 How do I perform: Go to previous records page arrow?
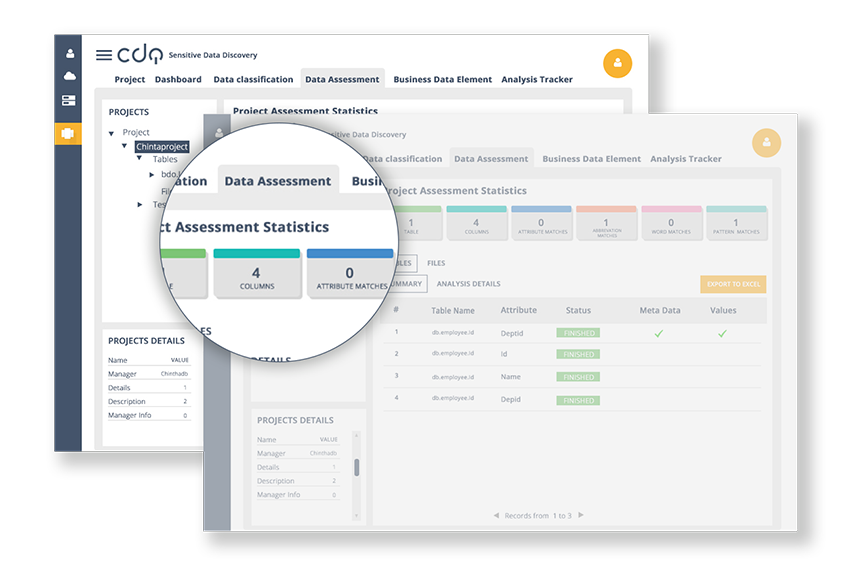496,515
